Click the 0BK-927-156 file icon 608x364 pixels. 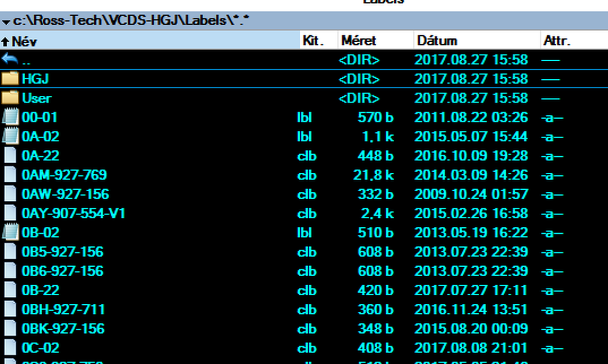[10, 328]
